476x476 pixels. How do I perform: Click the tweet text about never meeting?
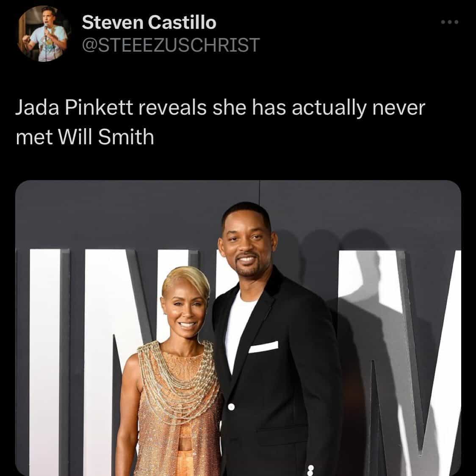[x=220, y=122]
